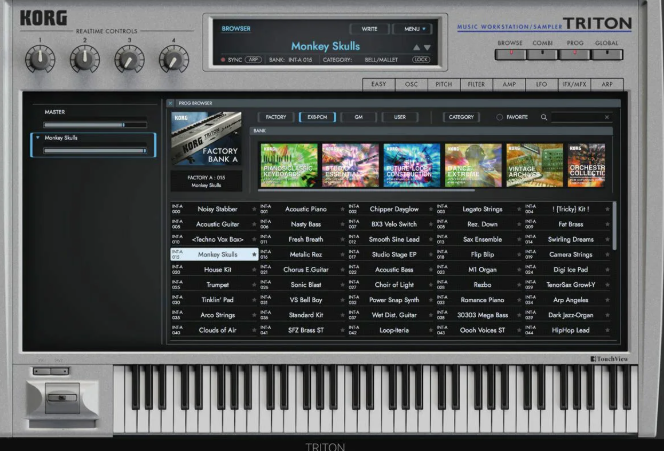Click the KORG logo
This screenshot has width=664, height=451.
click(44, 18)
